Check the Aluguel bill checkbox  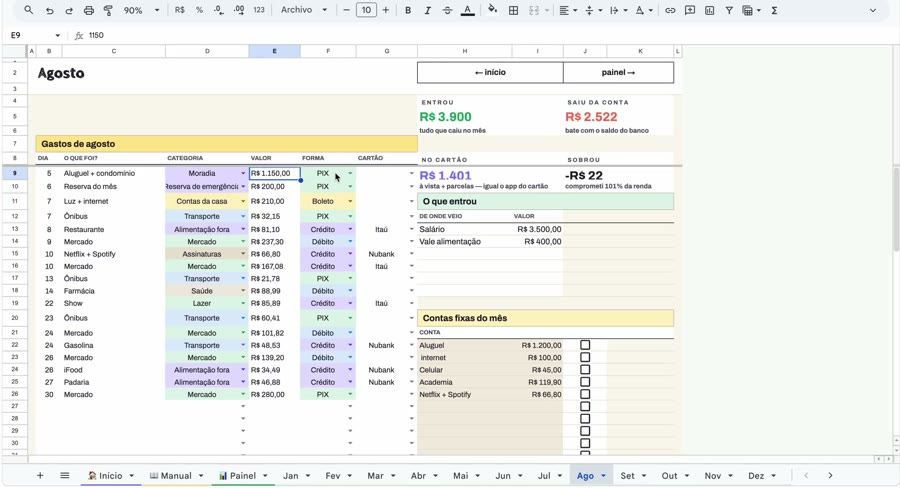585,345
